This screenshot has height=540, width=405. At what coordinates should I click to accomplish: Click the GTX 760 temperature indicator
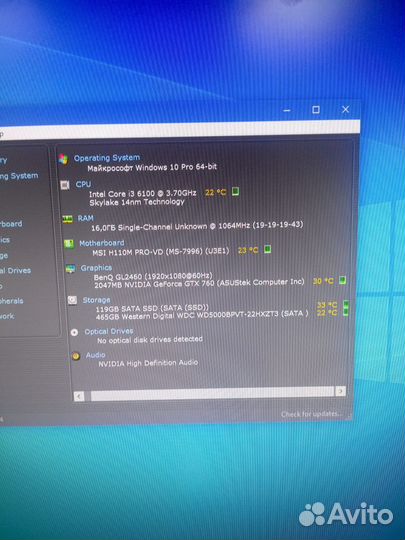tap(342, 280)
